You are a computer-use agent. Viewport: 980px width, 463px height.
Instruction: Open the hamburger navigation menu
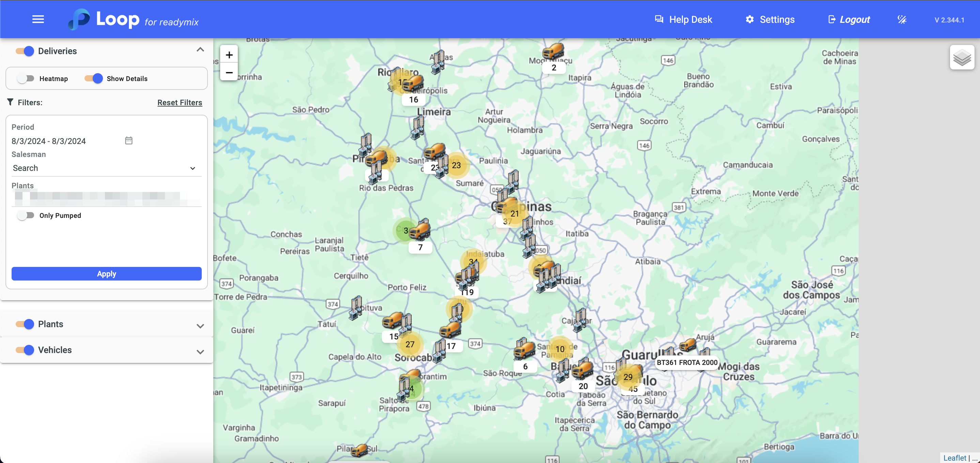tap(38, 19)
